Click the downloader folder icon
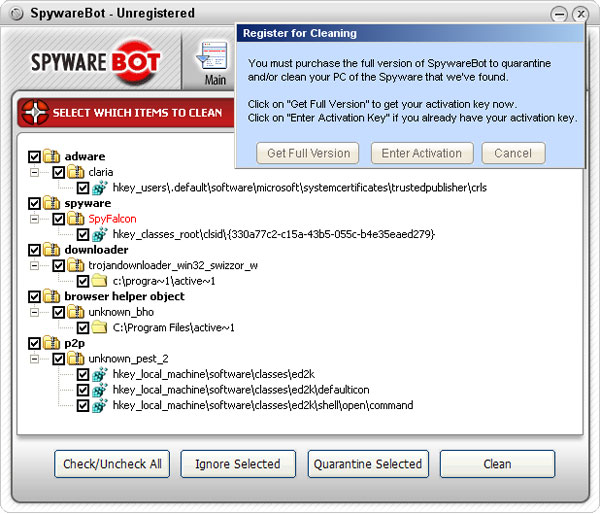600x514 pixels. coord(51,250)
